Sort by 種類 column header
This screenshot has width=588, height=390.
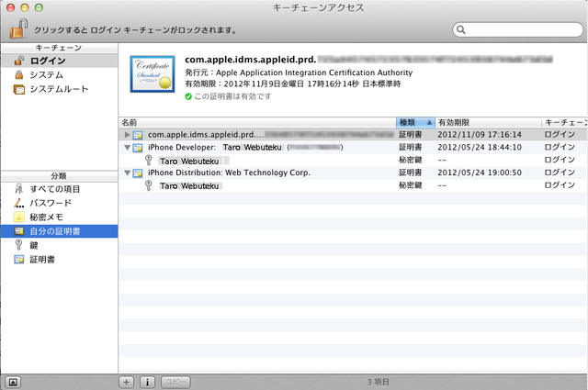pos(415,123)
